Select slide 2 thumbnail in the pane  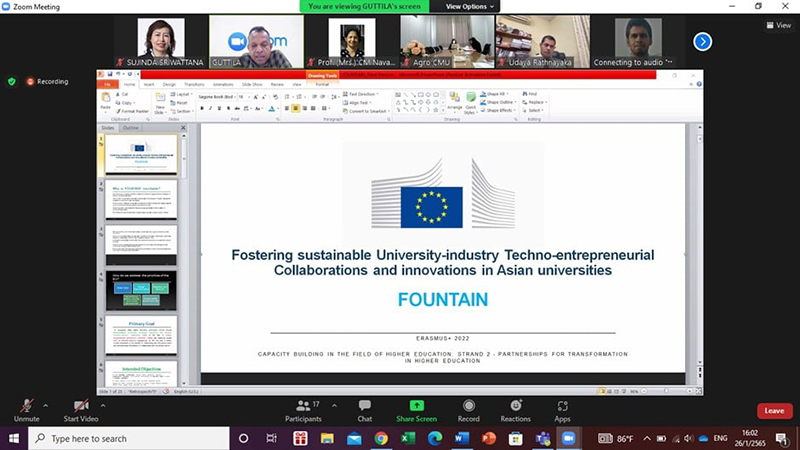[x=141, y=199]
